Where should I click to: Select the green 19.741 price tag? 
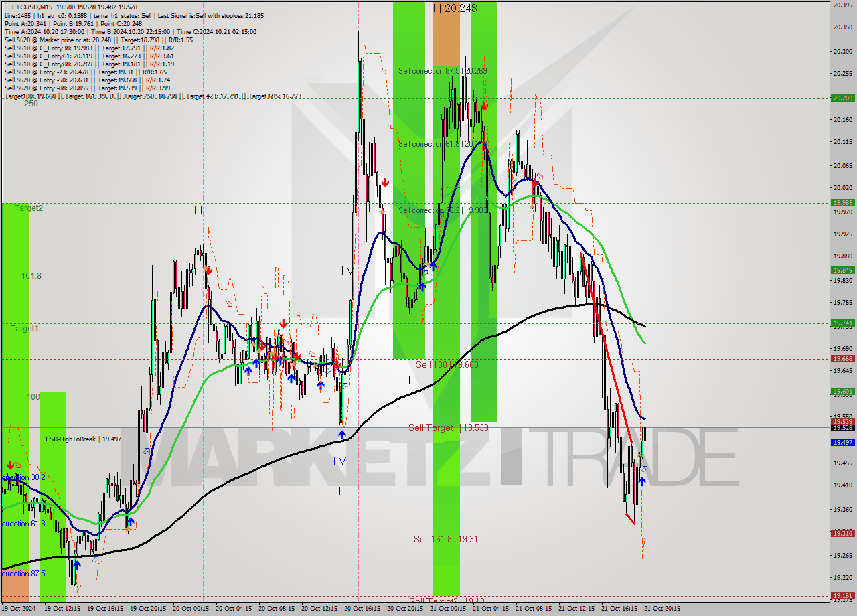pos(842,323)
